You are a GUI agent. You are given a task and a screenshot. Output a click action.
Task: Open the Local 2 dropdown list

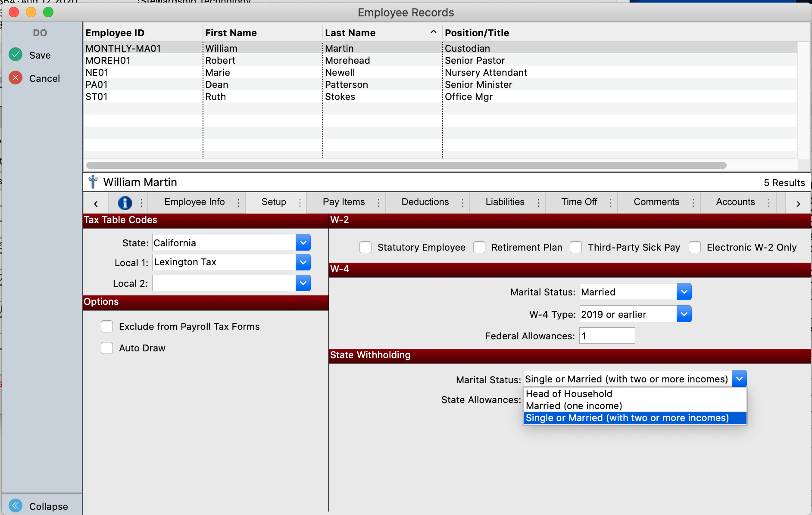(303, 283)
